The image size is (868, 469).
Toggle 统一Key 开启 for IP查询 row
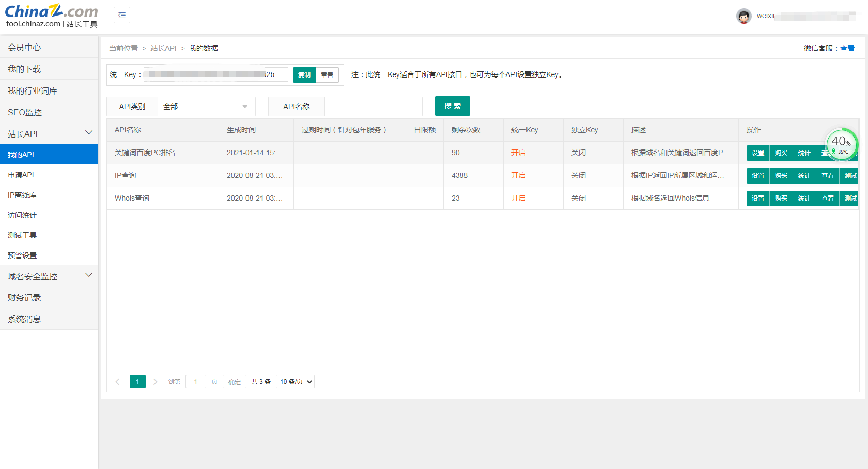[x=518, y=176]
